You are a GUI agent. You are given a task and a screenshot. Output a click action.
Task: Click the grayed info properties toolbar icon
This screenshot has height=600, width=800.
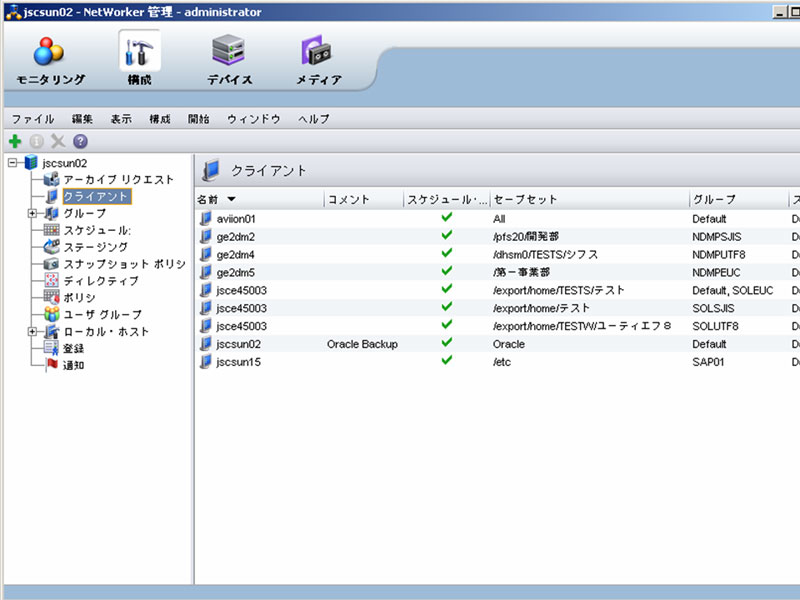click(37, 141)
